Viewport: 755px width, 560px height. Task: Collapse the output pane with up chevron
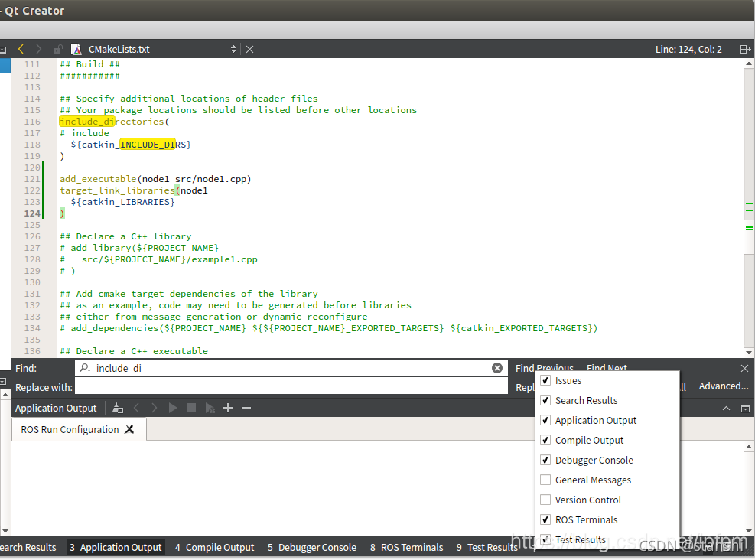(727, 409)
